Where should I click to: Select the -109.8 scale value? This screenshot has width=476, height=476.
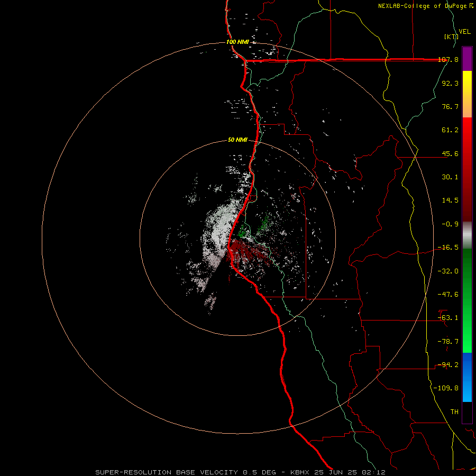pyautogui.click(x=446, y=388)
